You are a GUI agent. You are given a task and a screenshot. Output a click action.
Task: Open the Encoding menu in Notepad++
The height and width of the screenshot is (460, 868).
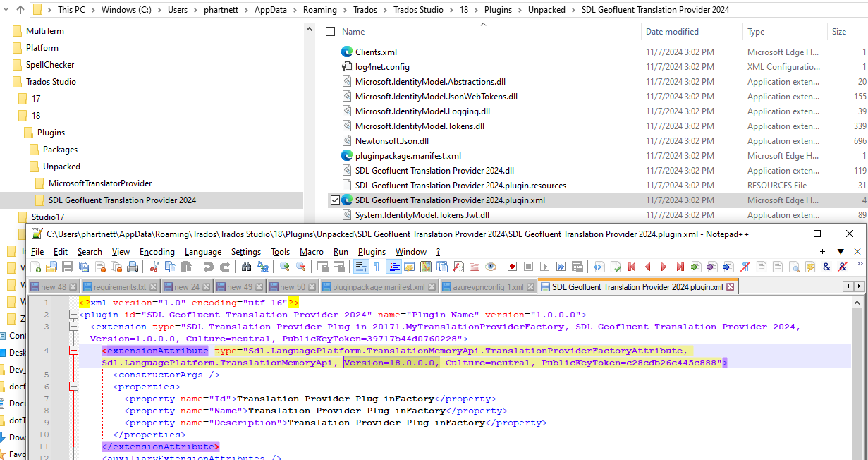(x=157, y=252)
